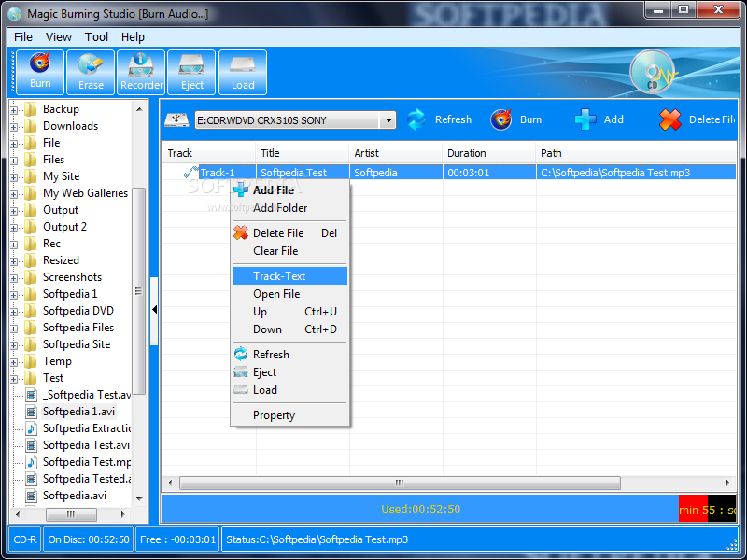Viewport: 747px width, 560px height.
Task: Collapse the folder panel using the splitter arrow
Action: 154,310
